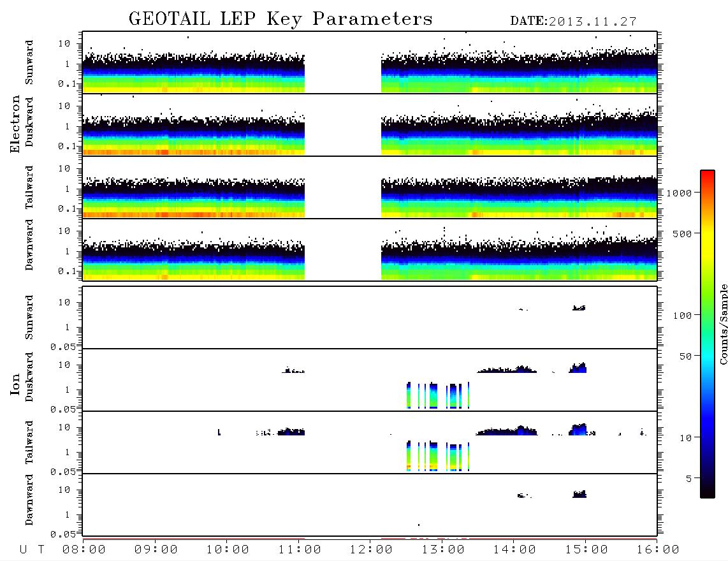Select the Electron "Duskward" panel label
Screen dimensions: 728x561
coord(29,122)
